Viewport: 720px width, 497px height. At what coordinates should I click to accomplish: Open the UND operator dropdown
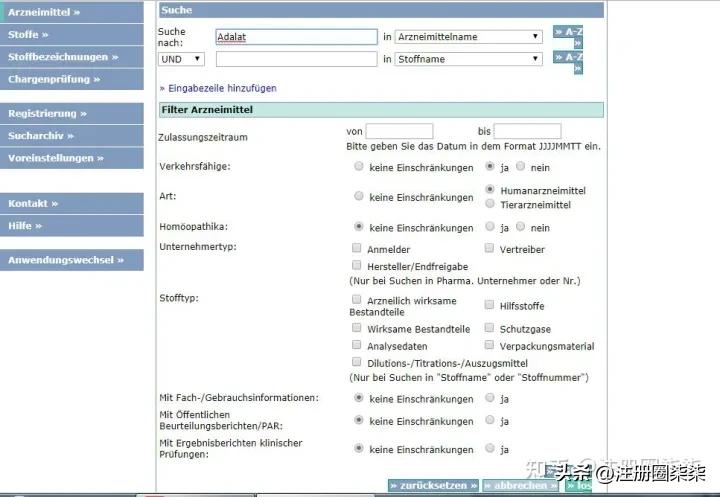click(181, 59)
